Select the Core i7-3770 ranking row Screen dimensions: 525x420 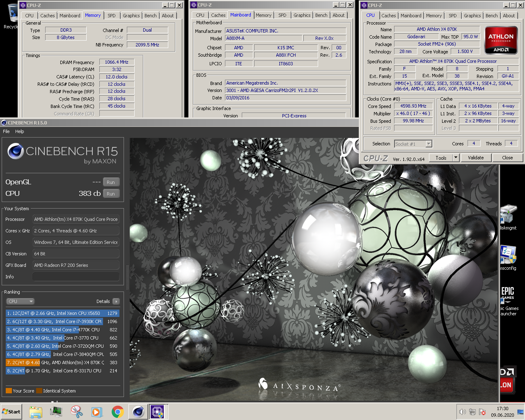click(62, 338)
